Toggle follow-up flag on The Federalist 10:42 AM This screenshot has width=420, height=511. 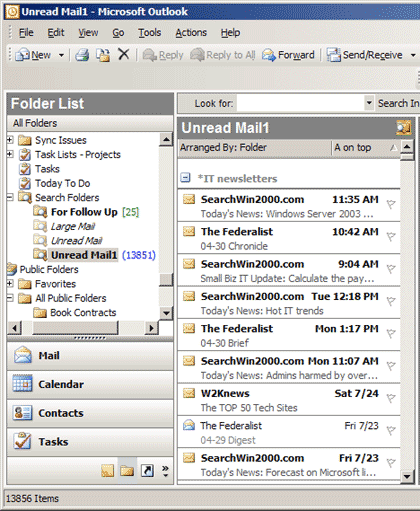(x=391, y=237)
